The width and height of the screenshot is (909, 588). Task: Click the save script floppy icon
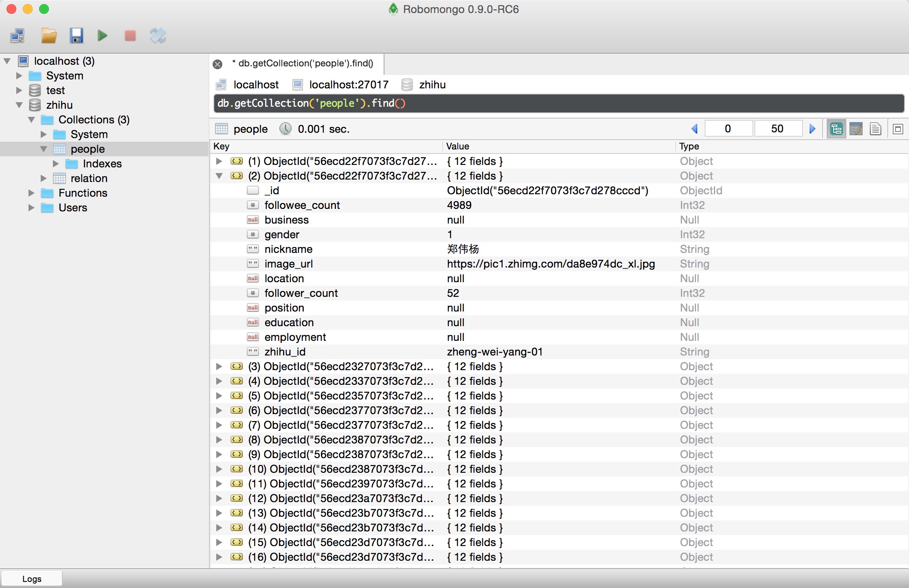click(x=76, y=36)
